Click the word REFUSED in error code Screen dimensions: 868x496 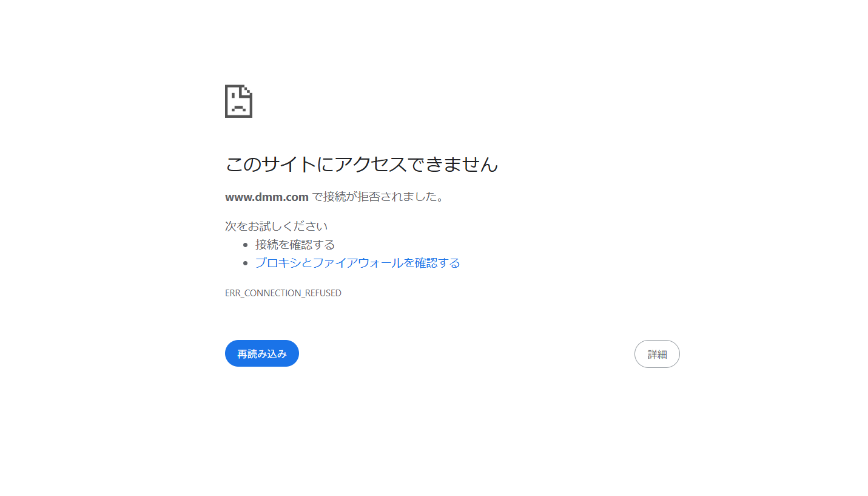323,293
